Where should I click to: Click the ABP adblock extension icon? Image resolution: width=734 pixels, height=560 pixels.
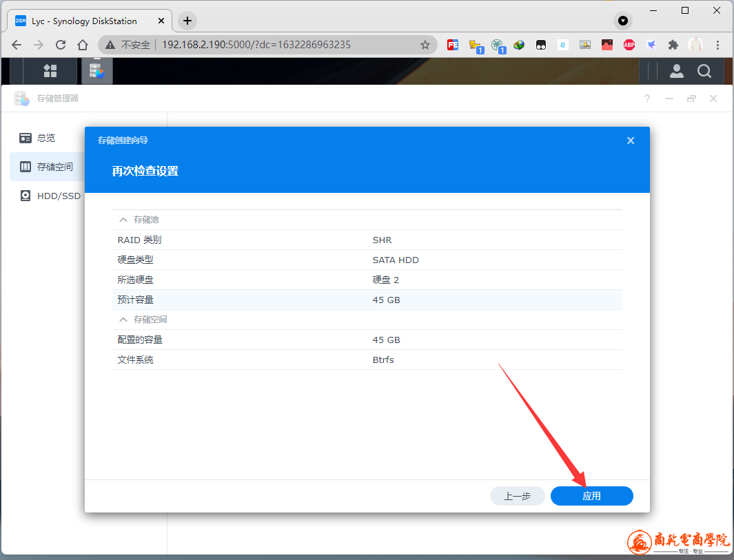pyautogui.click(x=629, y=45)
